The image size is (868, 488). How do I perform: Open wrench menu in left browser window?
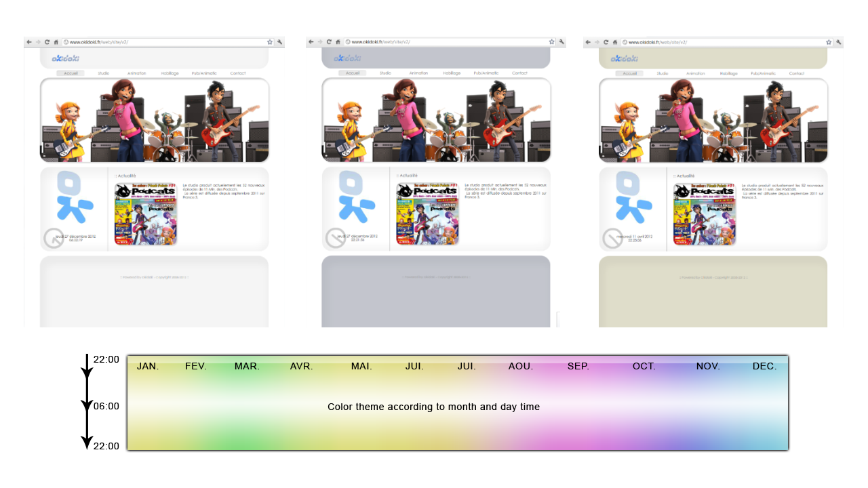[x=279, y=42]
